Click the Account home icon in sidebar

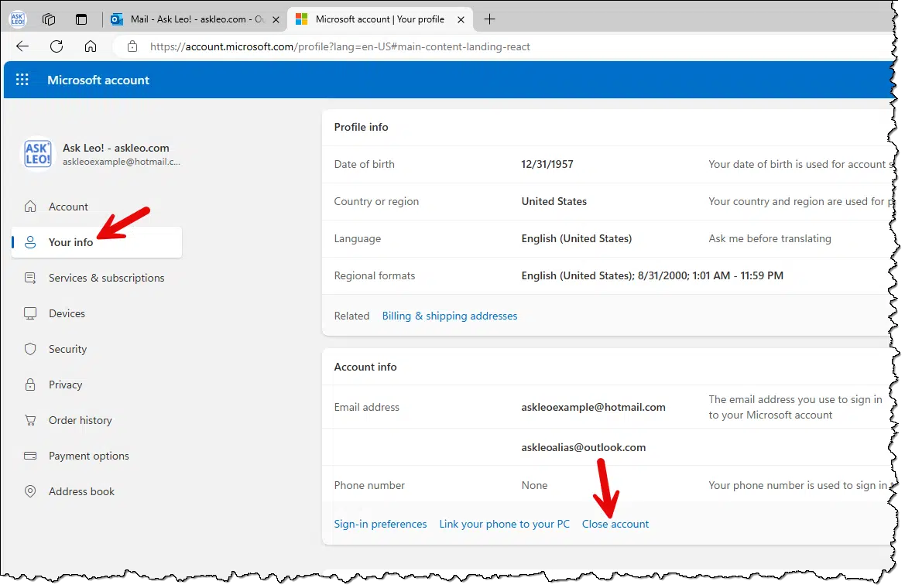tap(30, 207)
